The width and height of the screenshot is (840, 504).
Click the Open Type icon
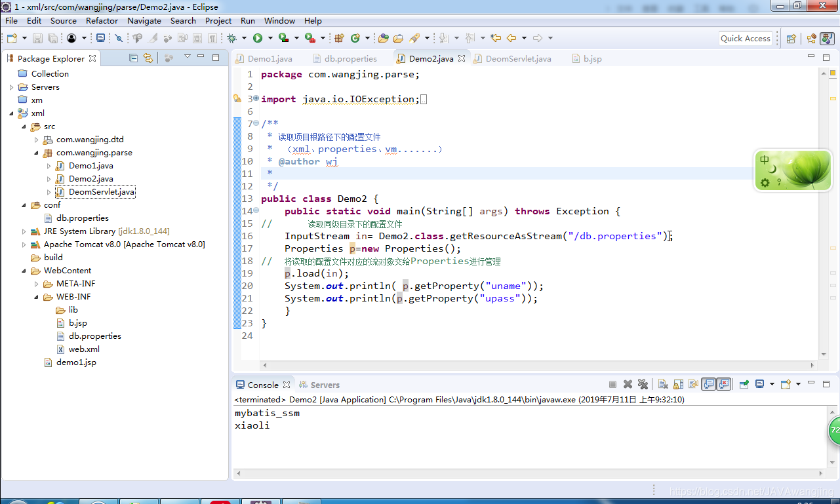pyautogui.click(x=383, y=38)
